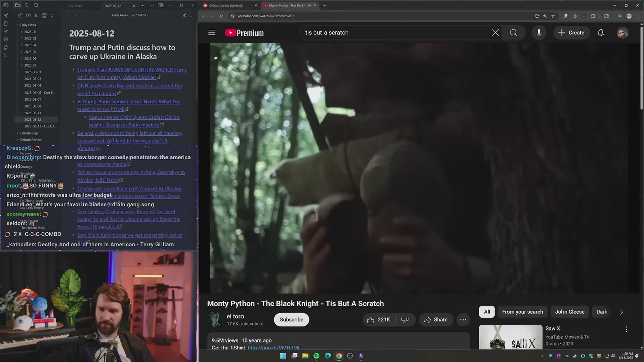Open YouTube account avatar menu
The image size is (644, 362).
tap(622, 33)
